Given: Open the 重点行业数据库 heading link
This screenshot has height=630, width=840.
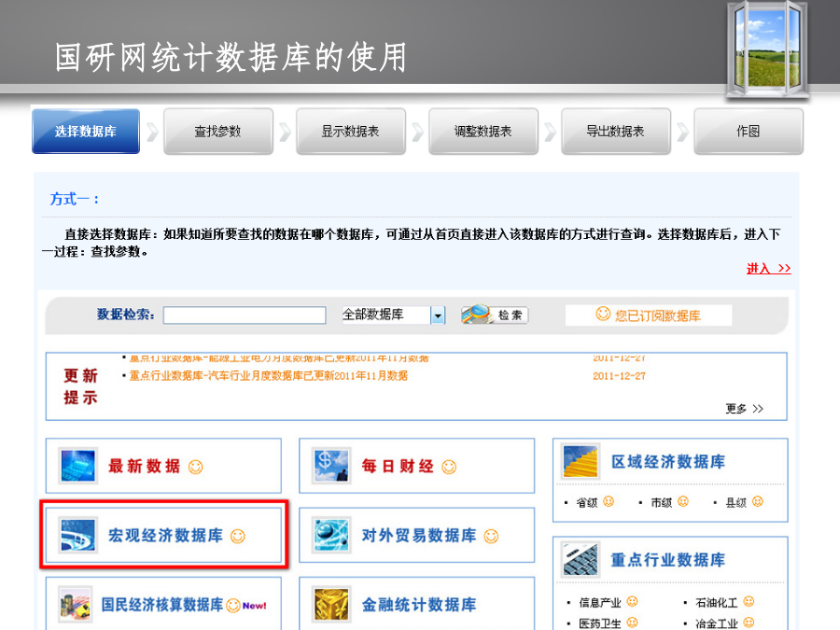Looking at the screenshot, I should (x=668, y=560).
